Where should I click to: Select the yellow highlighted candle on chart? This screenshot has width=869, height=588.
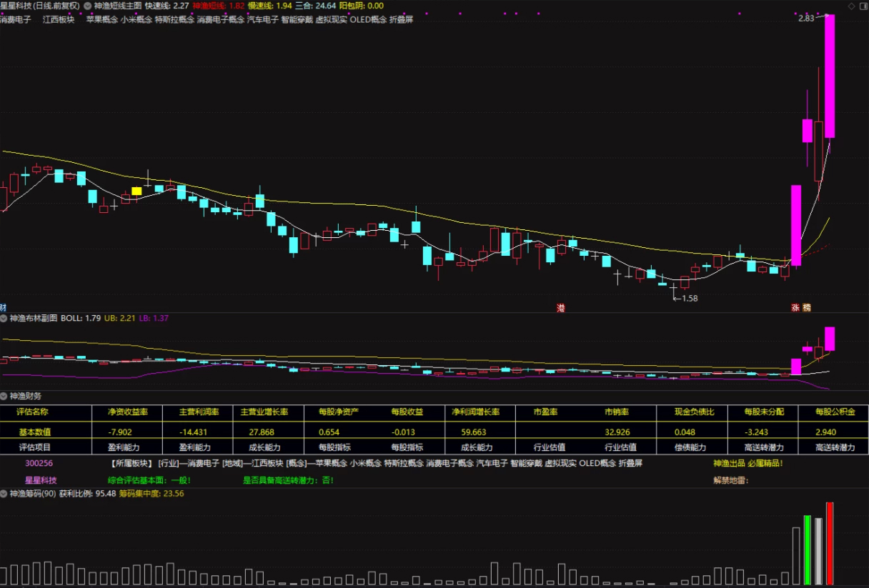(x=136, y=191)
